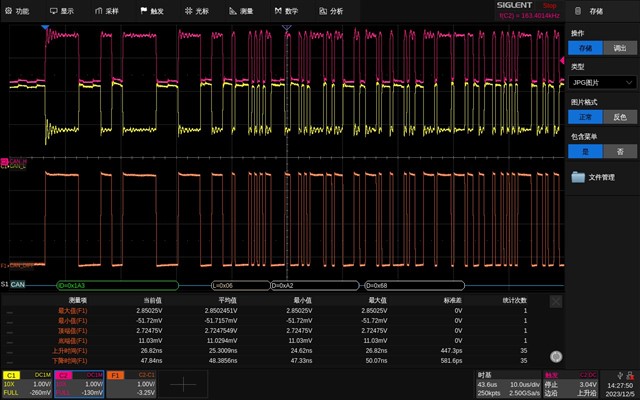Set image format to 反色 (Inverted)
This screenshot has width=640, height=400.
pos(620,116)
